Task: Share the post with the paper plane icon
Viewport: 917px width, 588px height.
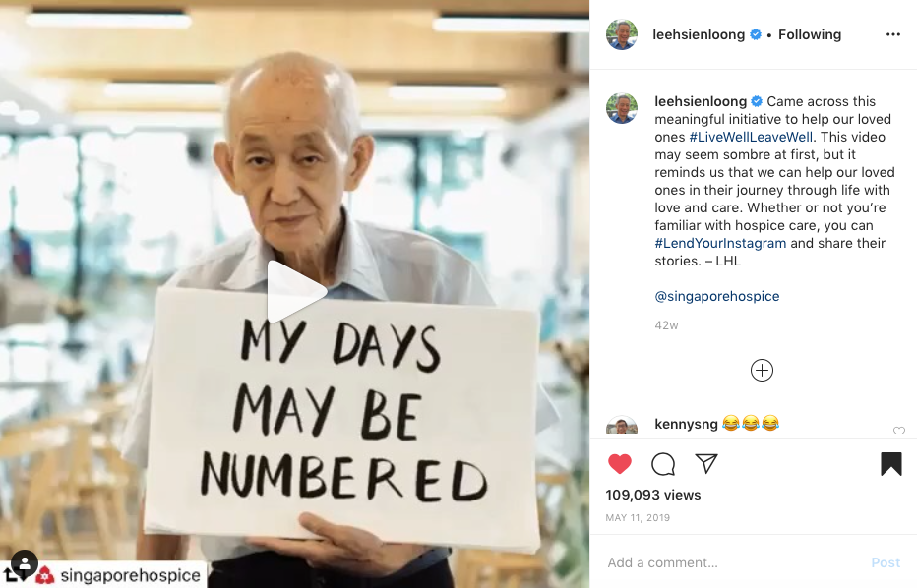Action: [x=706, y=463]
